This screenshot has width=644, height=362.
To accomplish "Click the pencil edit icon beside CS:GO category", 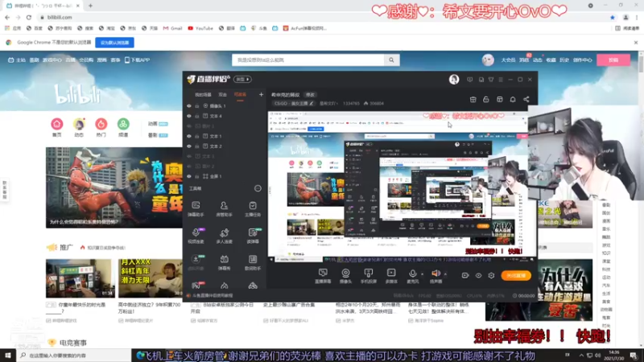I will [312, 104].
